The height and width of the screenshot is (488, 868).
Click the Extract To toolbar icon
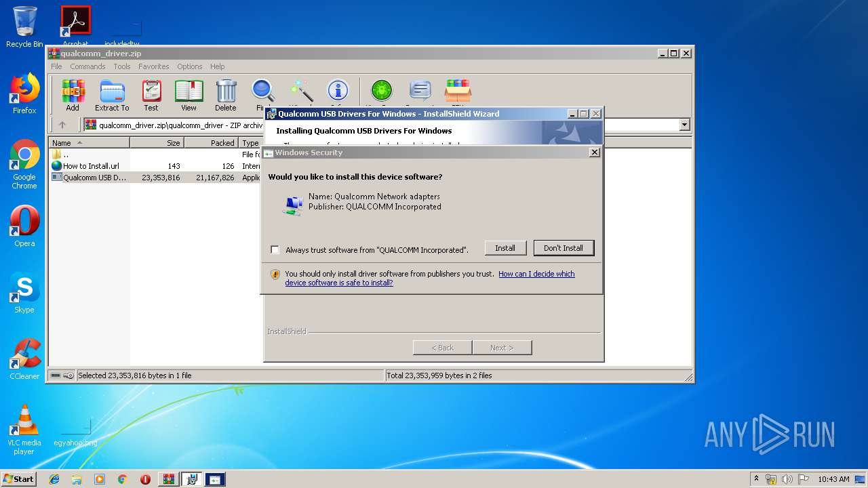click(112, 95)
